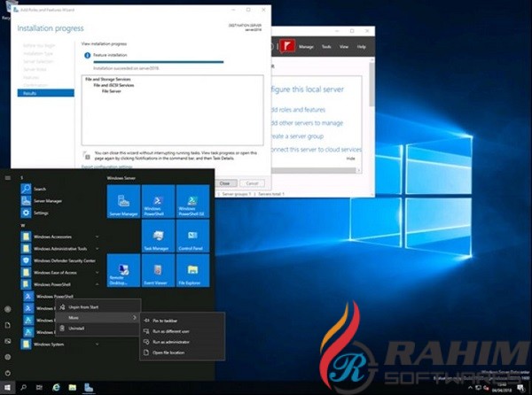This screenshot has height=395, width=532.
Task: Open the Server Manager notifications flag
Action: click(x=287, y=46)
